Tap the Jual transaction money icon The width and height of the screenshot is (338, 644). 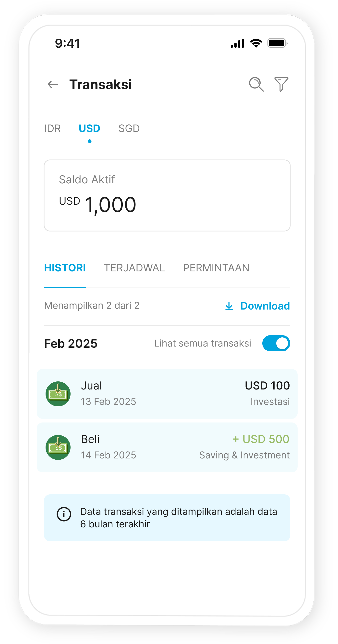click(x=58, y=394)
